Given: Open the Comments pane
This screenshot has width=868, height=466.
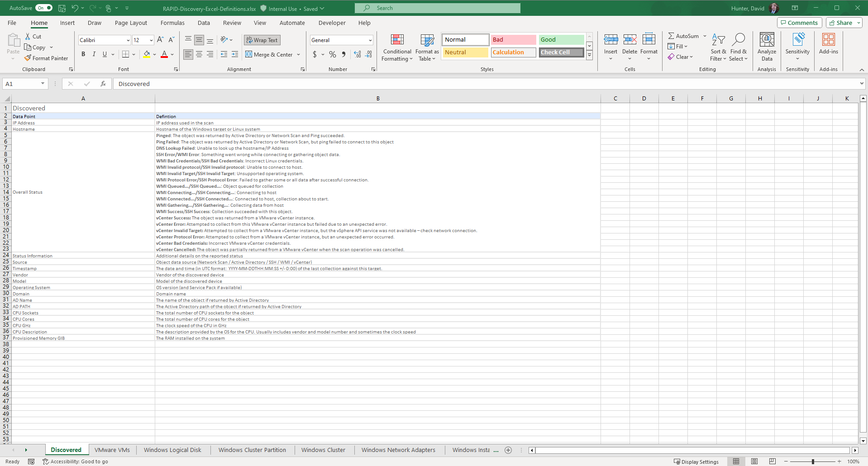Looking at the screenshot, I should pyautogui.click(x=799, y=22).
